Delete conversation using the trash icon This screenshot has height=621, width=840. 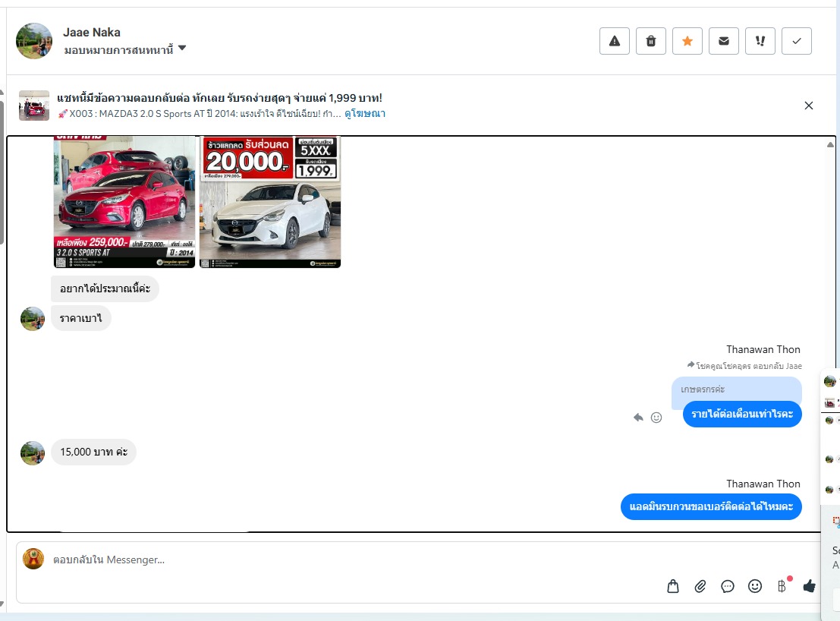click(651, 41)
